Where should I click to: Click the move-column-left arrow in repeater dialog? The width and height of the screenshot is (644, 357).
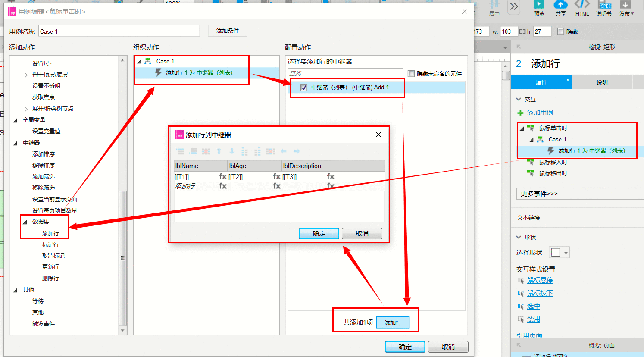pyautogui.click(x=284, y=151)
